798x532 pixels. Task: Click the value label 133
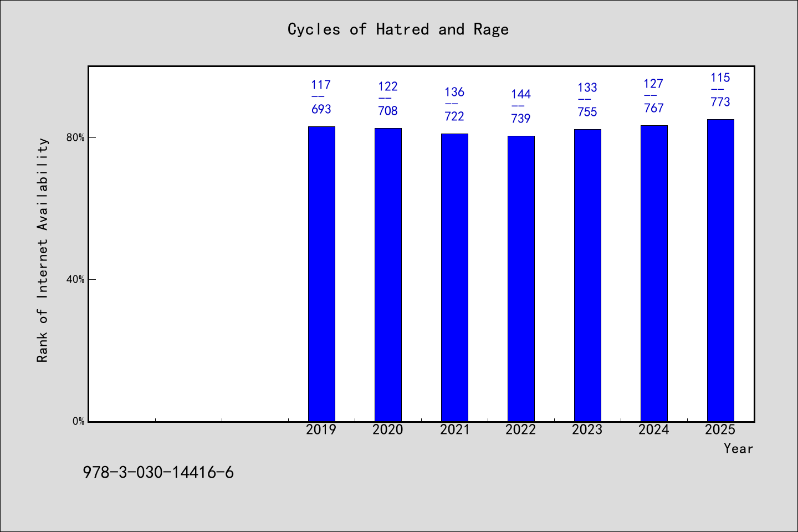click(587, 88)
